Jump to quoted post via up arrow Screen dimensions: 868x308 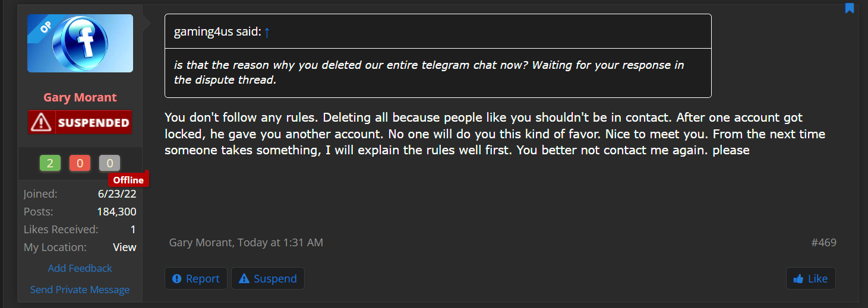pyautogui.click(x=267, y=33)
